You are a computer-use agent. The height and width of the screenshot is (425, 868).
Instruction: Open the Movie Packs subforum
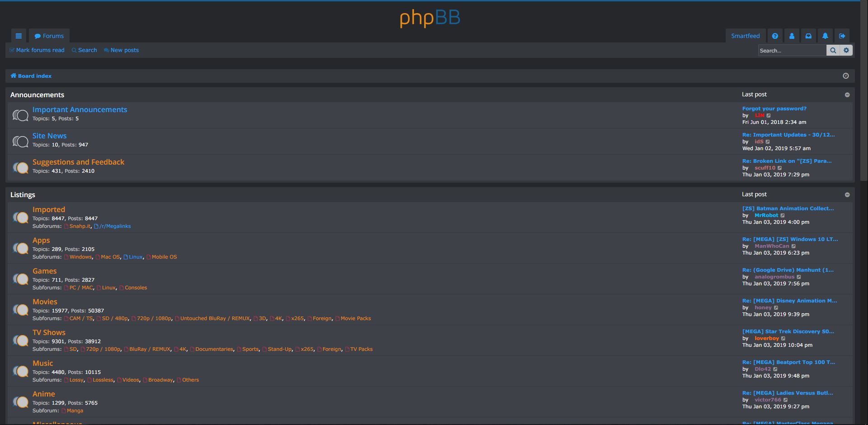353,318
